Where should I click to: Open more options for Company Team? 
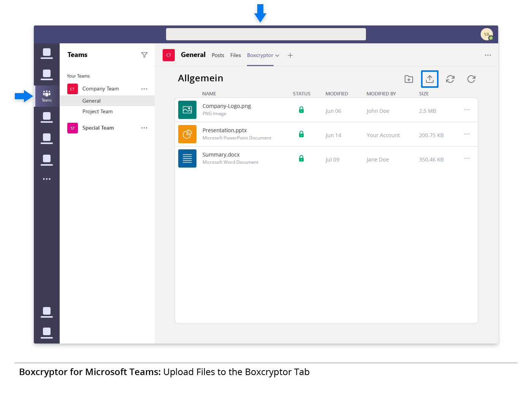[144, 89]
